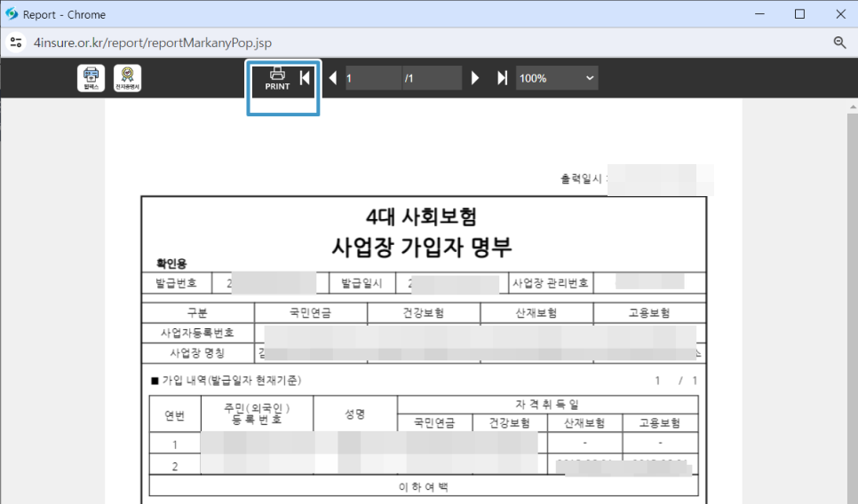Open the 100% zoom dropdown
The height and width of the screenshot is (504, 858).
click(x=557, y=78)
